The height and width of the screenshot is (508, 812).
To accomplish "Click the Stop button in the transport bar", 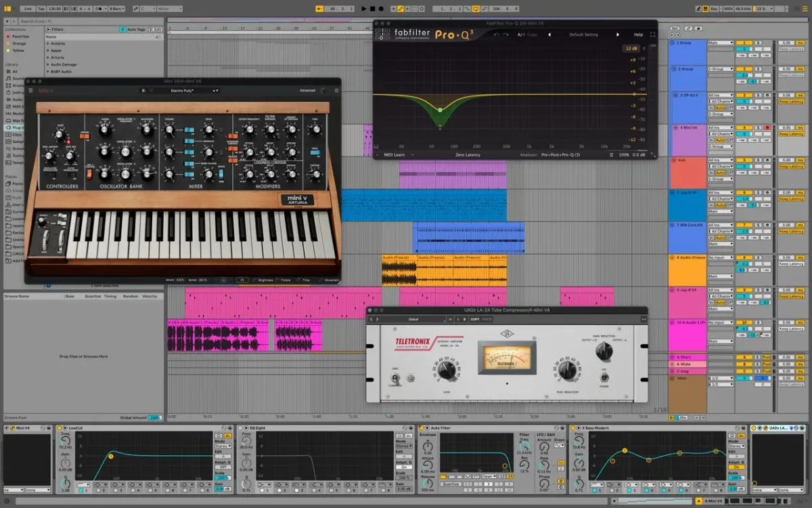I will click(x=373, y=9).
